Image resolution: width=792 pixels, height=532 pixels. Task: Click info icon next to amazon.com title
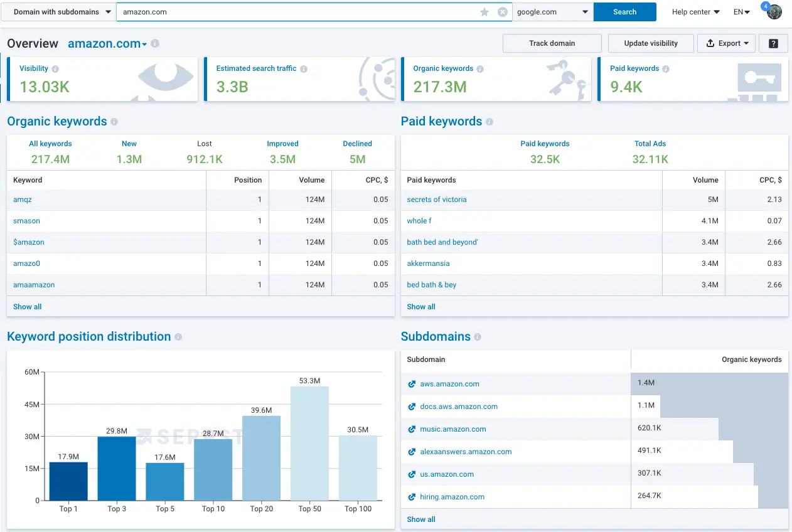click(155, 44)
